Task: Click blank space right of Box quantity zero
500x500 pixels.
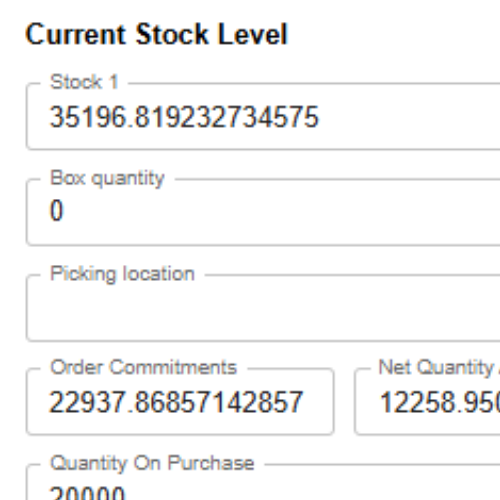Action: click(280, 211)
